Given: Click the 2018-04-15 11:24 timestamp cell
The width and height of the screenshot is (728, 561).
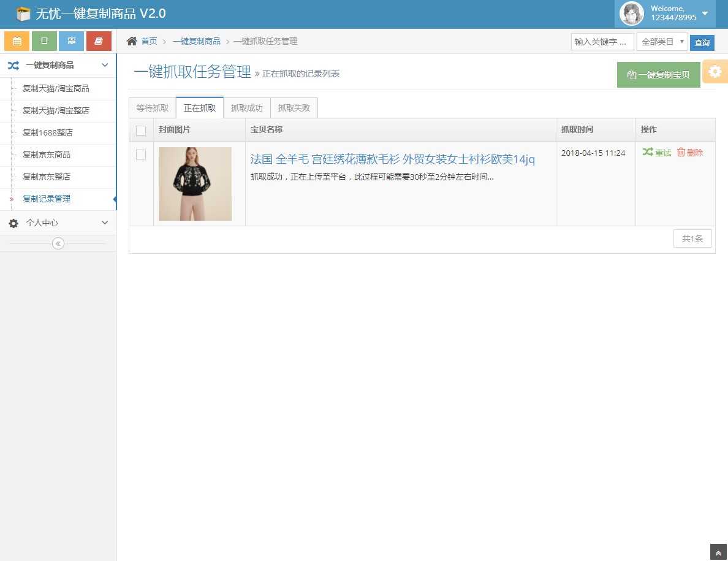Looking at the screenshot, I should [593, 153].
